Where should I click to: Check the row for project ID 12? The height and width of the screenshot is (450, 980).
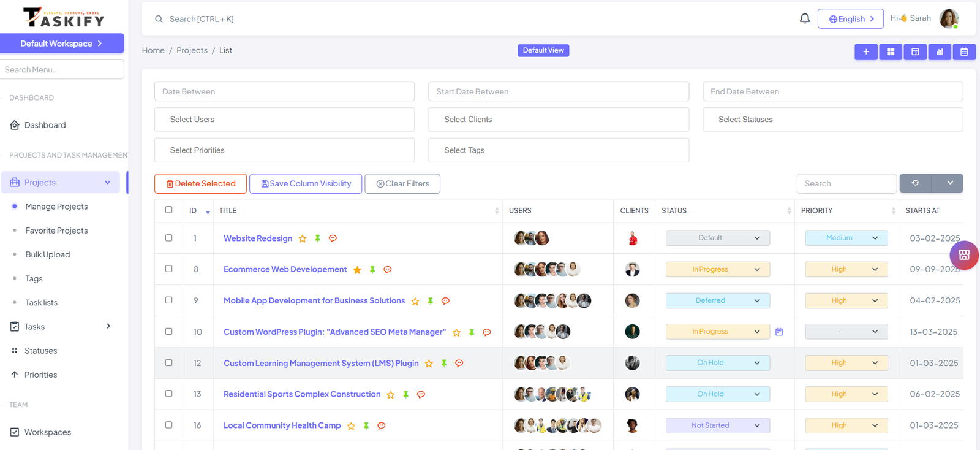click(x=169, y=362)
